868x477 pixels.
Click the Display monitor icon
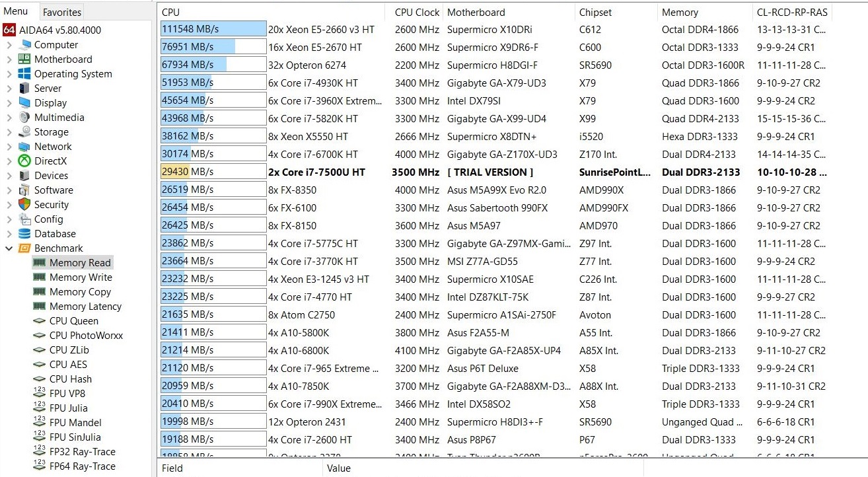tap(25, 103)
